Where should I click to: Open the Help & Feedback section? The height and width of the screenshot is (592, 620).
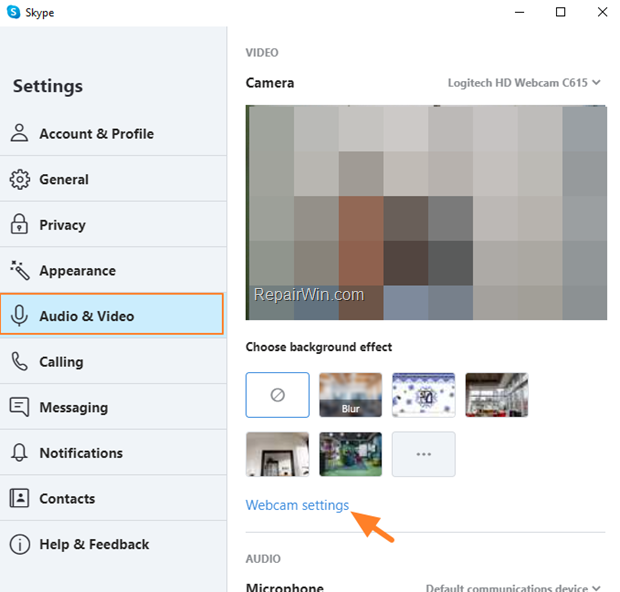click(x=113, y=544)
